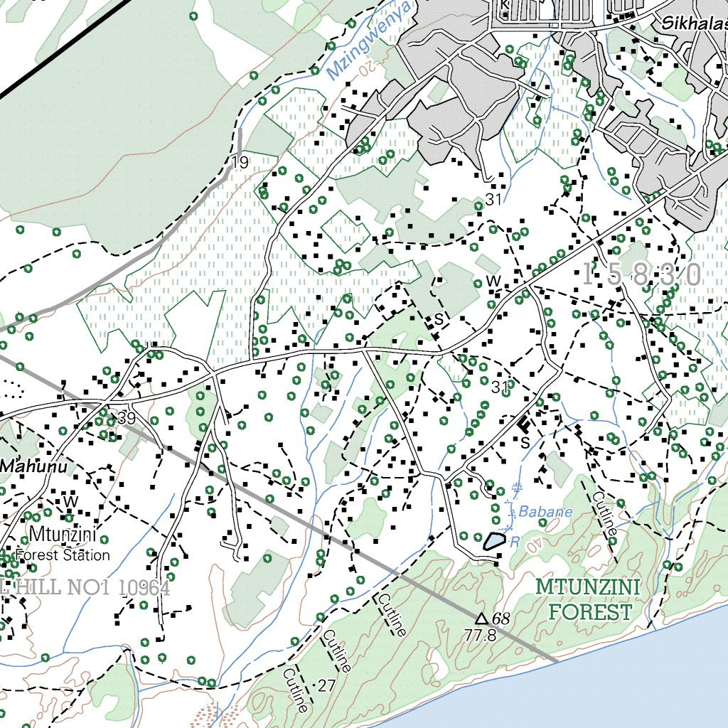
Task: Click the beacon number 68 label
Action: pyautogui.click(x=500, y=619)
